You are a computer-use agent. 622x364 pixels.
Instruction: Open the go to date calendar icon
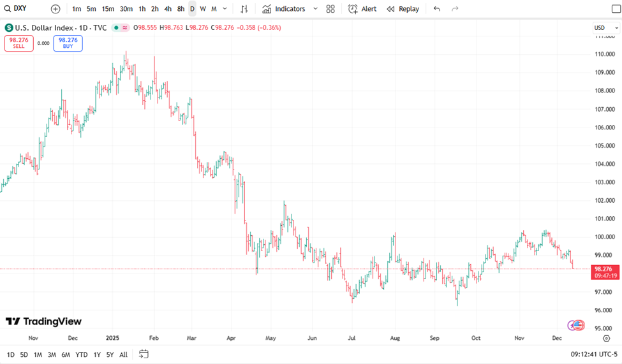[144, 354]
